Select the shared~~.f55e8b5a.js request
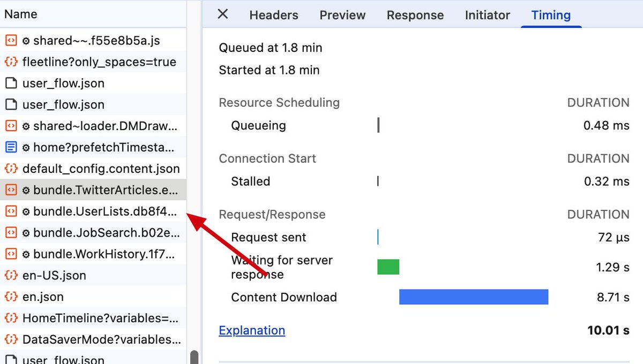643x364 pixels. [93, 41]
